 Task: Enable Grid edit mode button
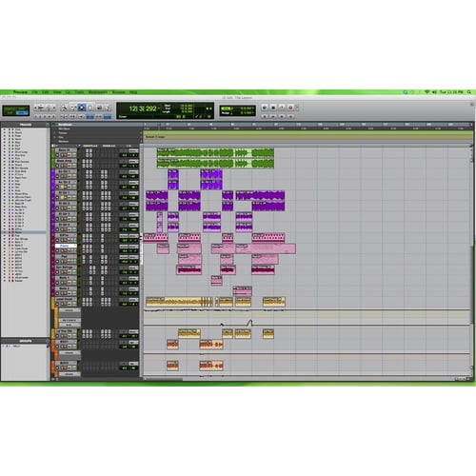[22, 113]
